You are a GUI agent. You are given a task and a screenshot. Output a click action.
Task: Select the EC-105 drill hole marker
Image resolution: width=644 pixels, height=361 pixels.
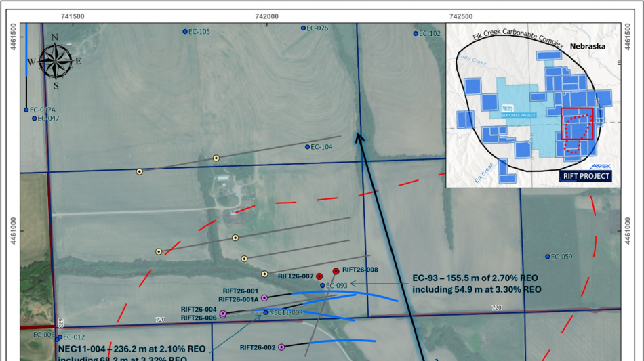pyautogui.click(x=184, y=31)
